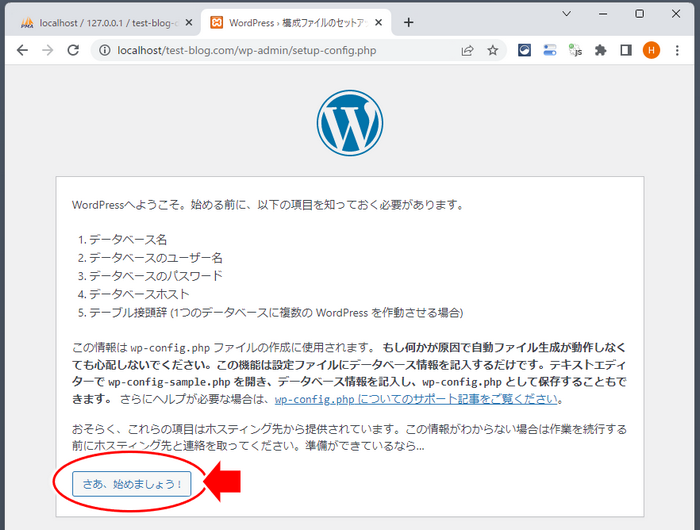Image resolution: width=700 pixels, height=530 pixels.
Task: Open the wp-config.php support article link
Action: pyautogui.click(x=416, y=399)
